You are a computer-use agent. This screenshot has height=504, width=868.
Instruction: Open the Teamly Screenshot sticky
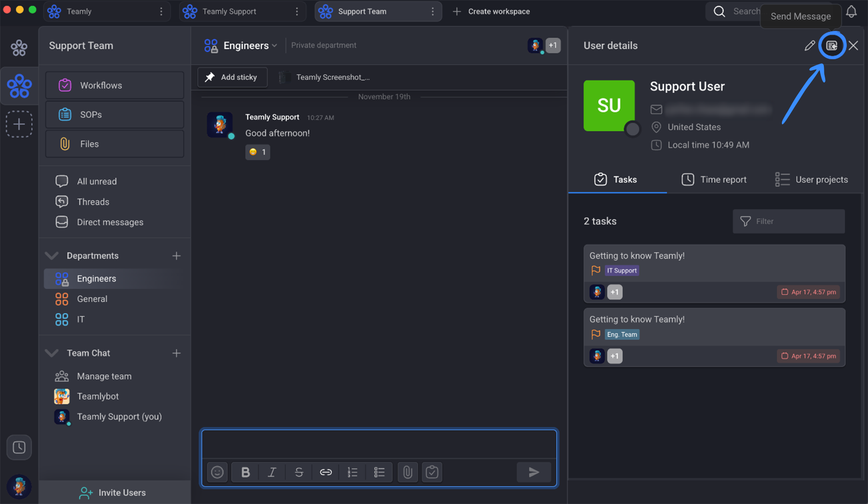[324, 77]
